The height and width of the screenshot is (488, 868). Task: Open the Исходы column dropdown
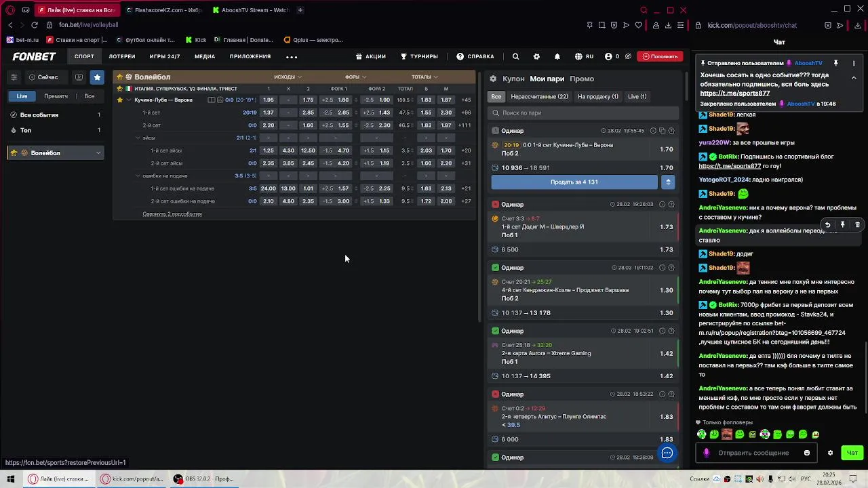point(288,77)
